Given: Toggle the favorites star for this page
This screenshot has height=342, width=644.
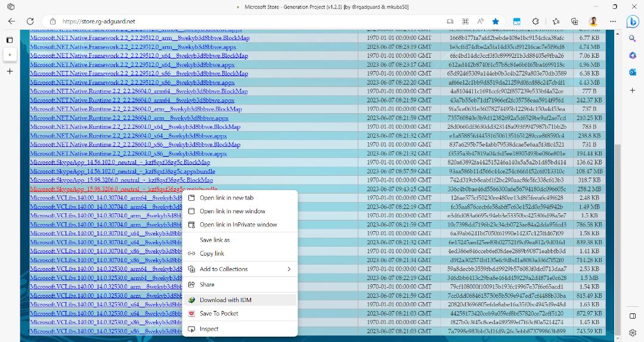Looking at the screenshot, I should 496,21.
